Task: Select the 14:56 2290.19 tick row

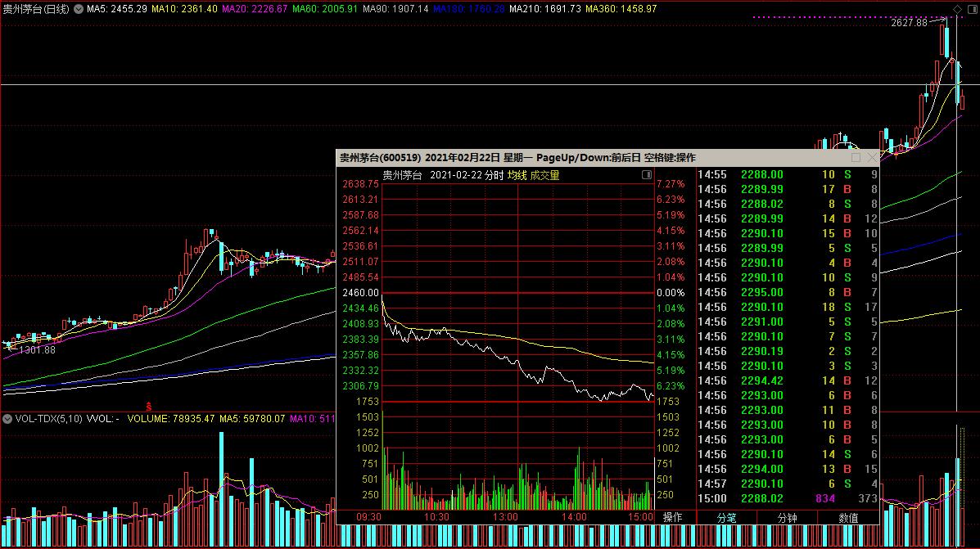Action: (x=788, y=351)
